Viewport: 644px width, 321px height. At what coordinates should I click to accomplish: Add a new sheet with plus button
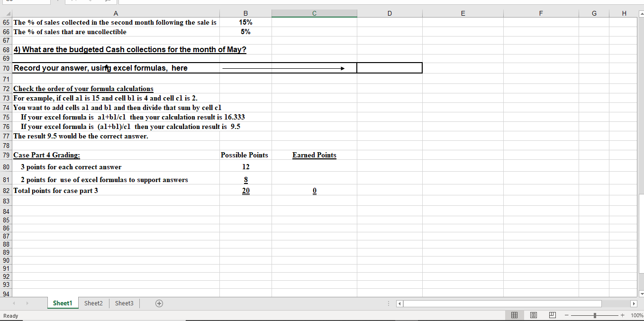coord(159,303)
